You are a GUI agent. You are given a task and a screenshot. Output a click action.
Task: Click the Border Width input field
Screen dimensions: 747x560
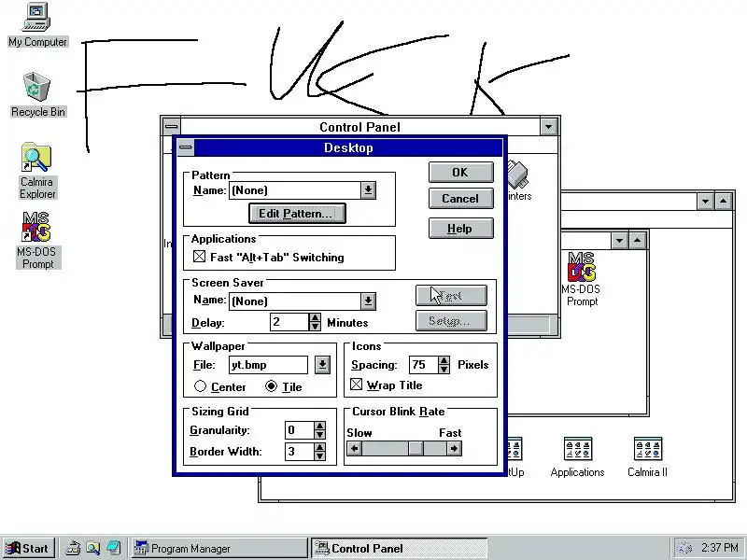(300, 452)
